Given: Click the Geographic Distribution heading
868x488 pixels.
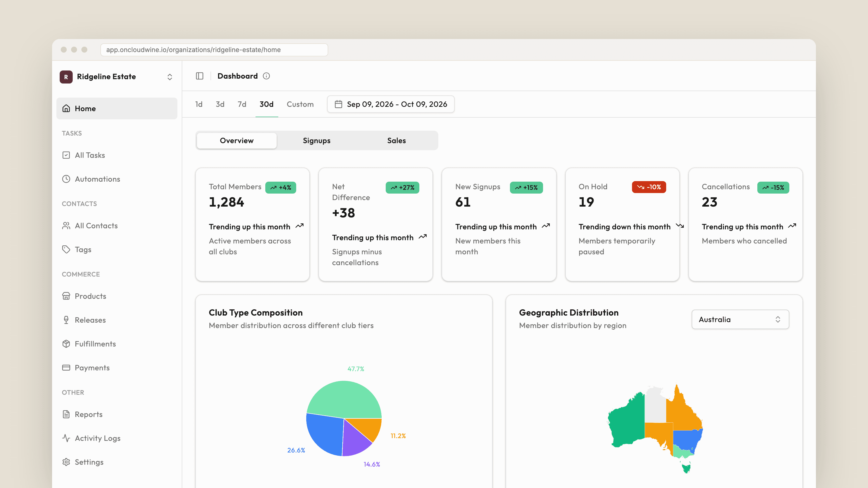Looking at the screenshot, I should point(569,313).
